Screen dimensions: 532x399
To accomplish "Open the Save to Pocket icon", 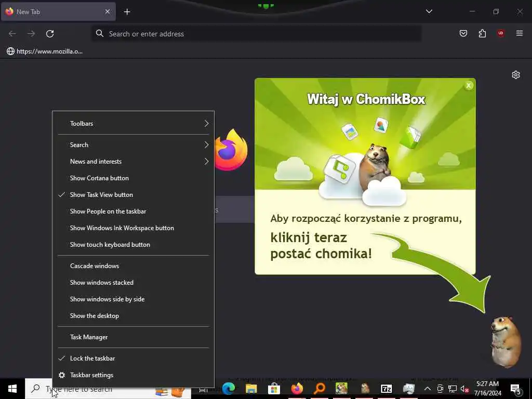I will click(463, 33).
